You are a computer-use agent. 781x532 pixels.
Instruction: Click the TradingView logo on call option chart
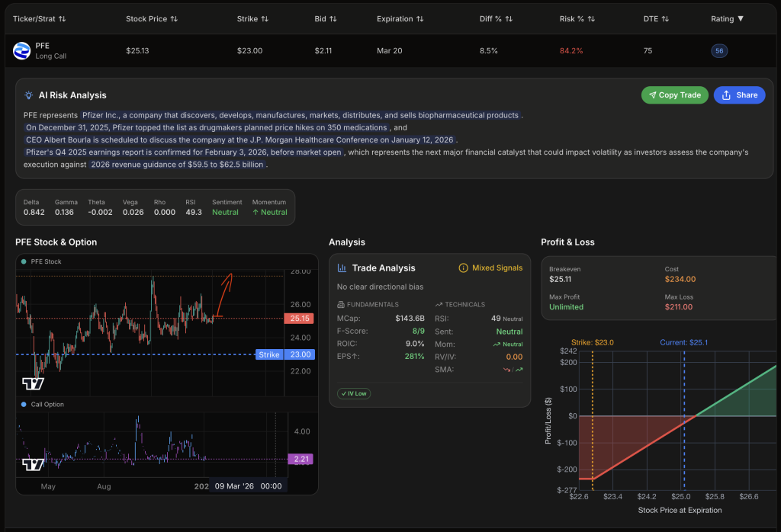[x=33, y=464]
